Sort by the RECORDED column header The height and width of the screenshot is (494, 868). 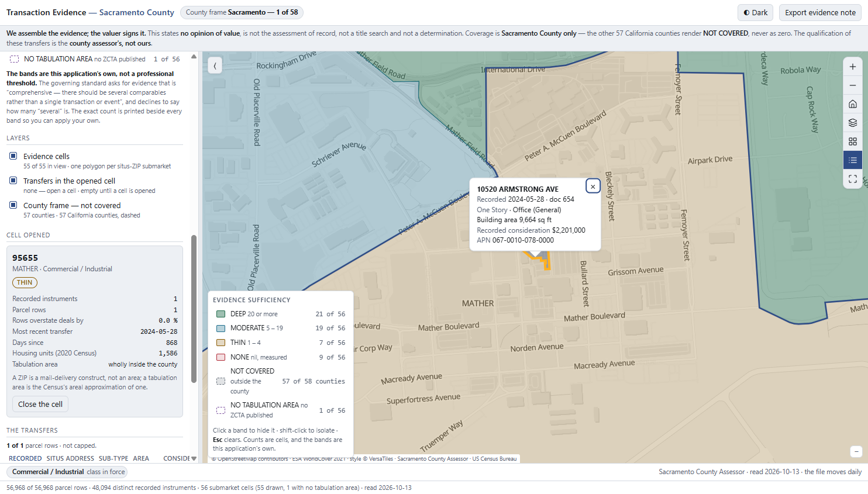click(25, 458)
